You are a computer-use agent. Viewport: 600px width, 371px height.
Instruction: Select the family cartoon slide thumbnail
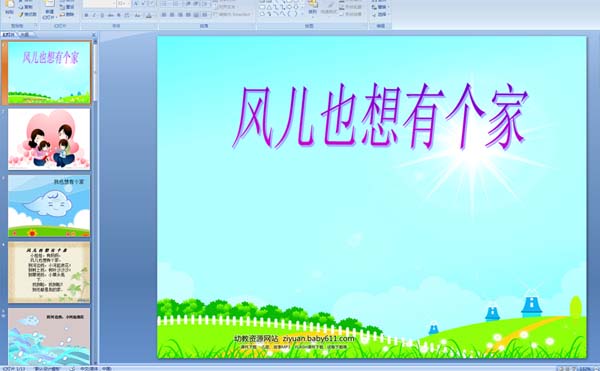tap(49, 139)
